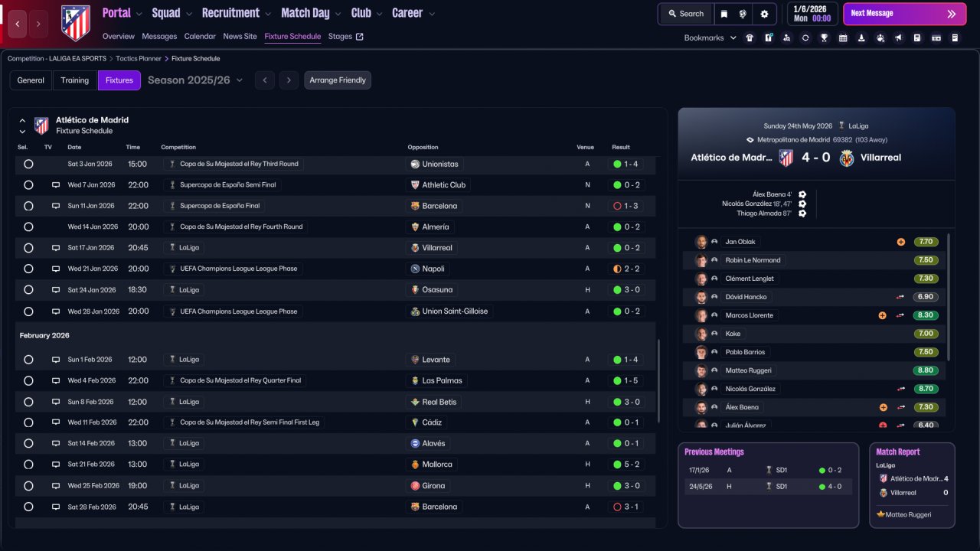Open the Overview sub-tab
Image resolution: width=980 pixels, height=551 pixels.
[118, 37]
